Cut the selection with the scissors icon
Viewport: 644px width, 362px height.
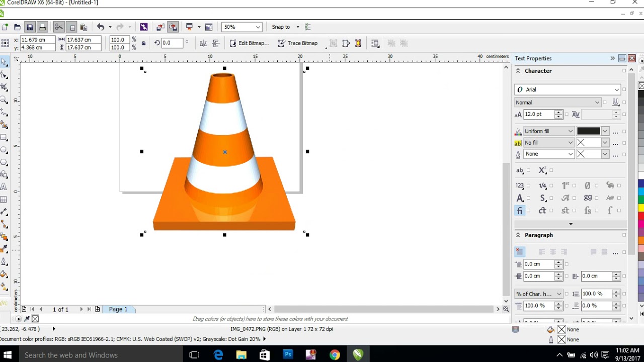59,27
